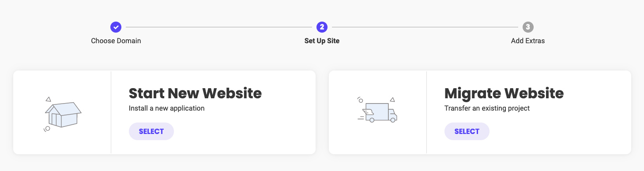Select the Set Up Site step label
Screen dimensions: 644x171
point(322,41)
